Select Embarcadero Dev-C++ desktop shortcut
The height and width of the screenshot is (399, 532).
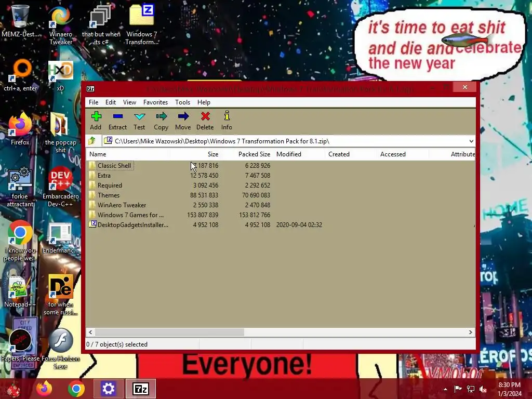pyautogui.click(x=60, y=187)
